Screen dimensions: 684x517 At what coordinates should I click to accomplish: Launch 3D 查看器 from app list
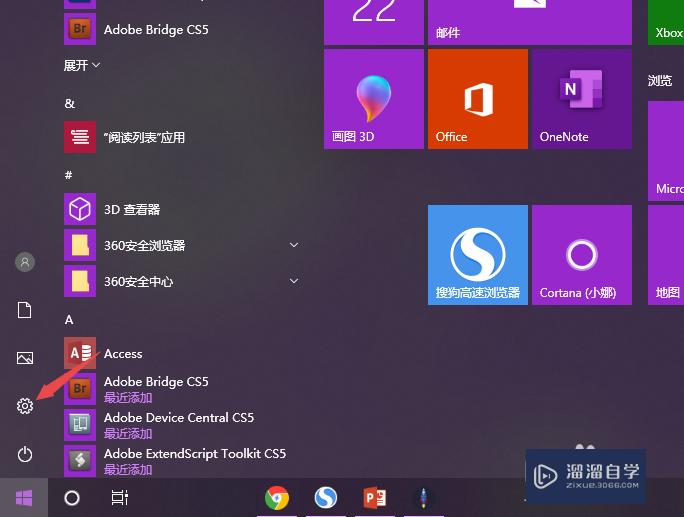(183, 209)
